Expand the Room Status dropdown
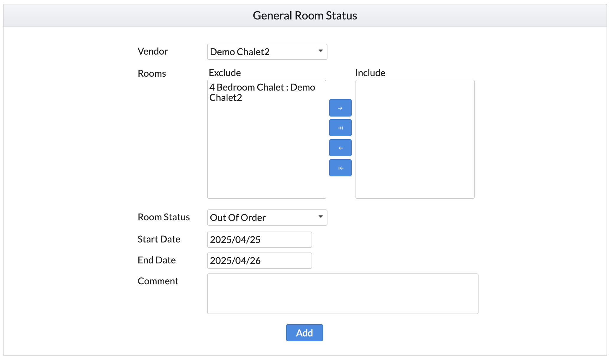 267,218
